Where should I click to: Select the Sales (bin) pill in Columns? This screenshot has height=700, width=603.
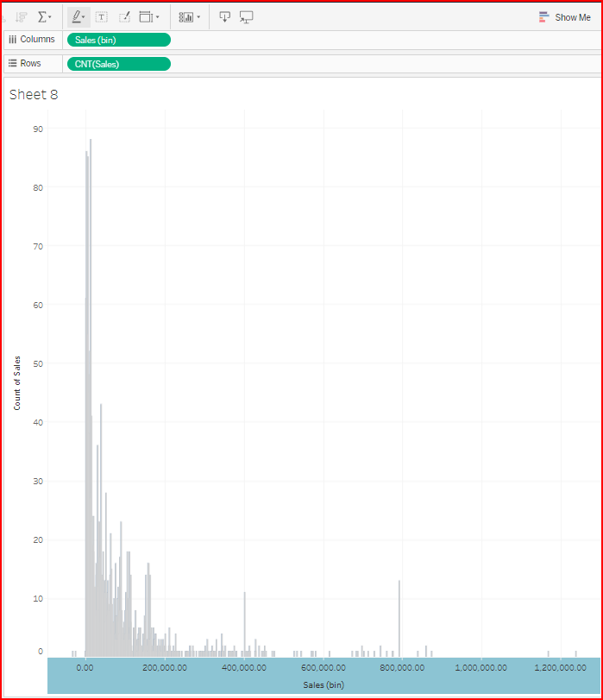click(118, 40)
